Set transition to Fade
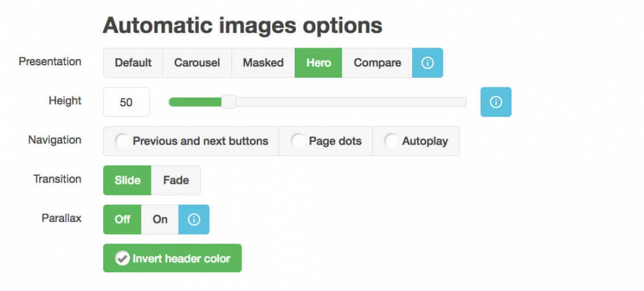The height and width of the screenshot is (291, 644). coord(176,180)
